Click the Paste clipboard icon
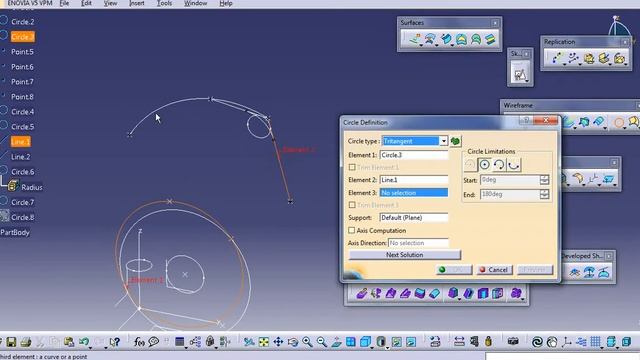640x360 pixels. [x=69, y=342]
